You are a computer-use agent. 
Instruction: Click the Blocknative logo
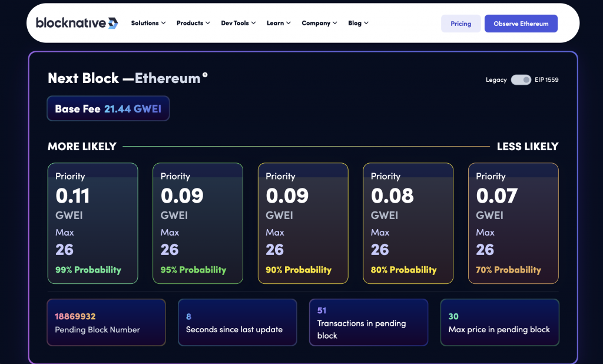[77, 23]
